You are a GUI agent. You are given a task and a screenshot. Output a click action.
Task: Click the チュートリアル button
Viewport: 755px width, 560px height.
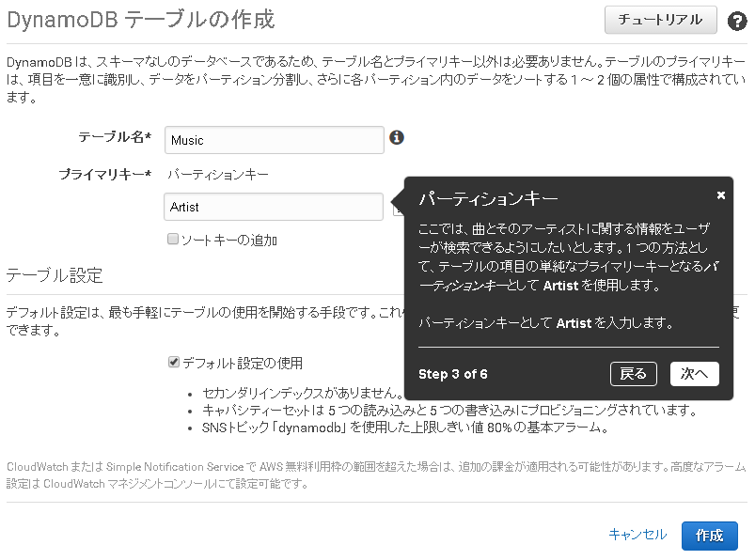pyautogui.click(x=661, y=20)
